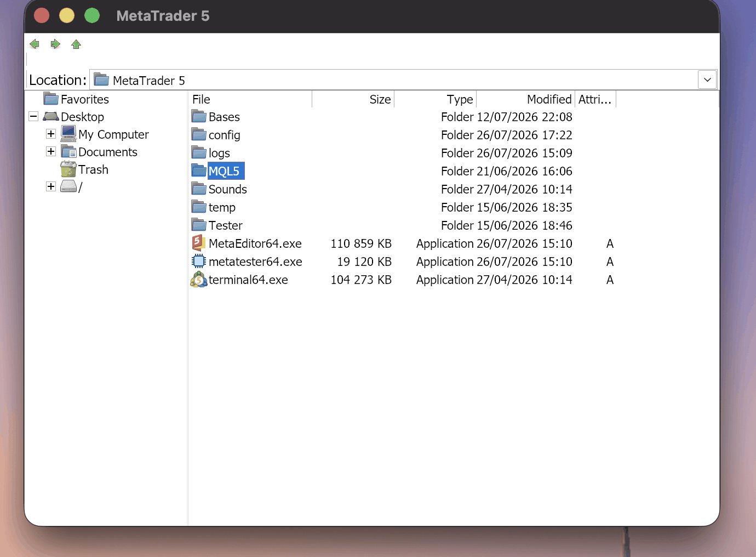Select the highlighted MQL5 folder name

click(x=226, y=171)
